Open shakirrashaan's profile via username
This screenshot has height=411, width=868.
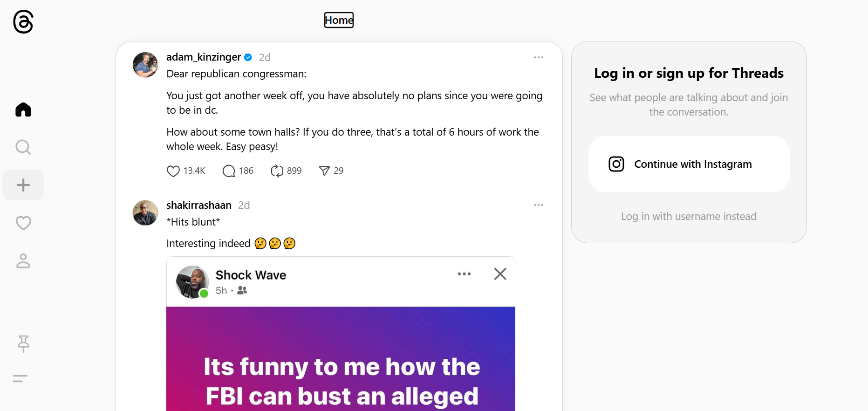click(x=199, y=205)
